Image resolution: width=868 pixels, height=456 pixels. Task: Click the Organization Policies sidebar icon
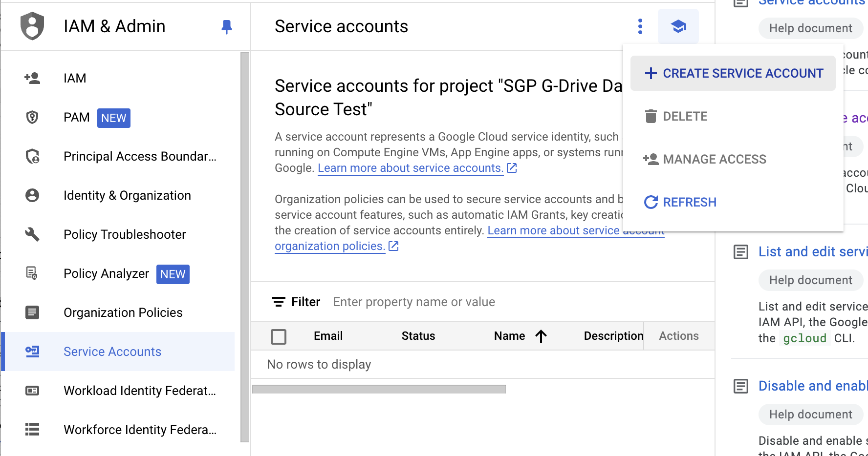tap(32, 312)
